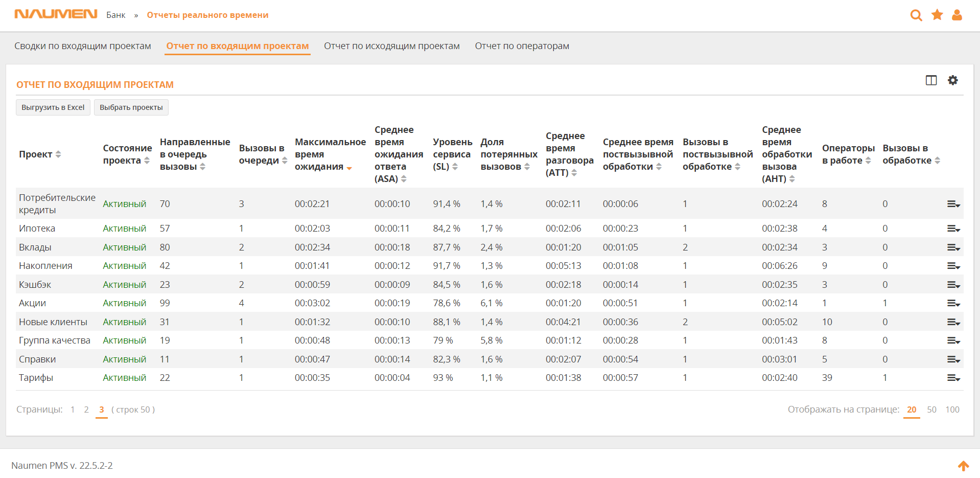The width and height of the screenshot is (980, 478).
Task: Show 20 rows per page
Action: pos(912,409)
